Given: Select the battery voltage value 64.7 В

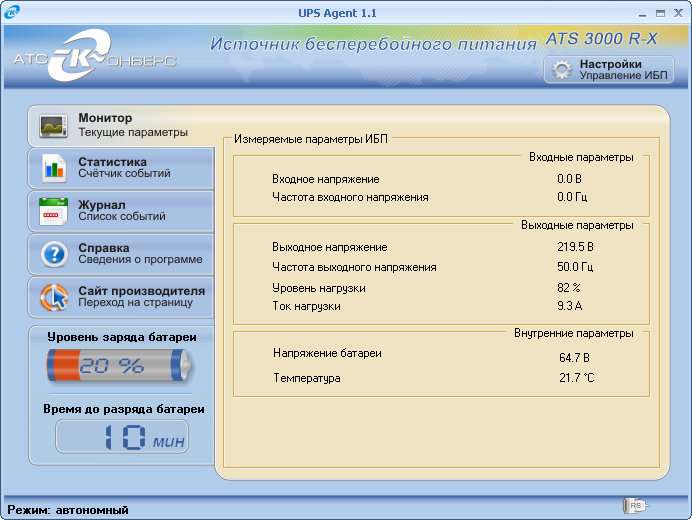Looking at the screenshot, I should [574, 358].
